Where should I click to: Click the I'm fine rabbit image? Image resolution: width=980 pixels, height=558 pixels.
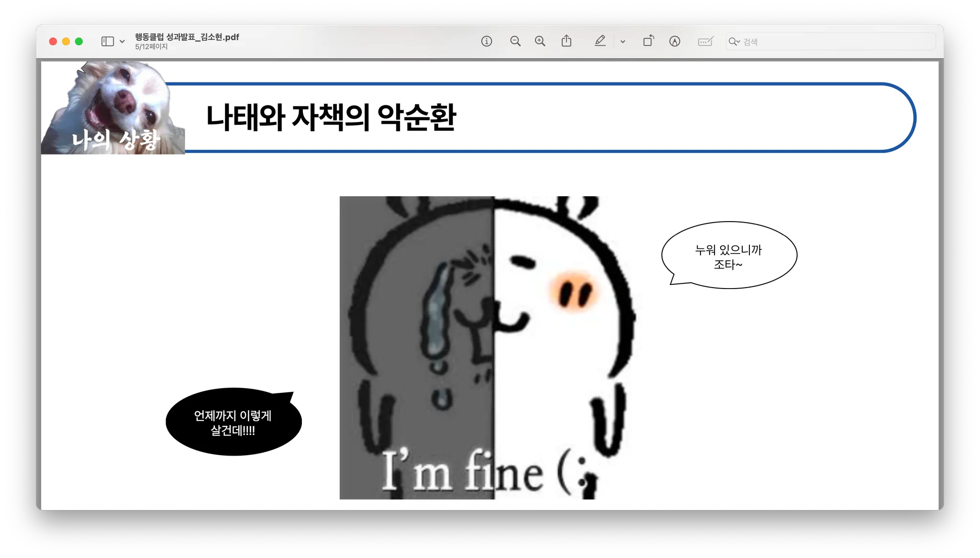pos(487,347)
